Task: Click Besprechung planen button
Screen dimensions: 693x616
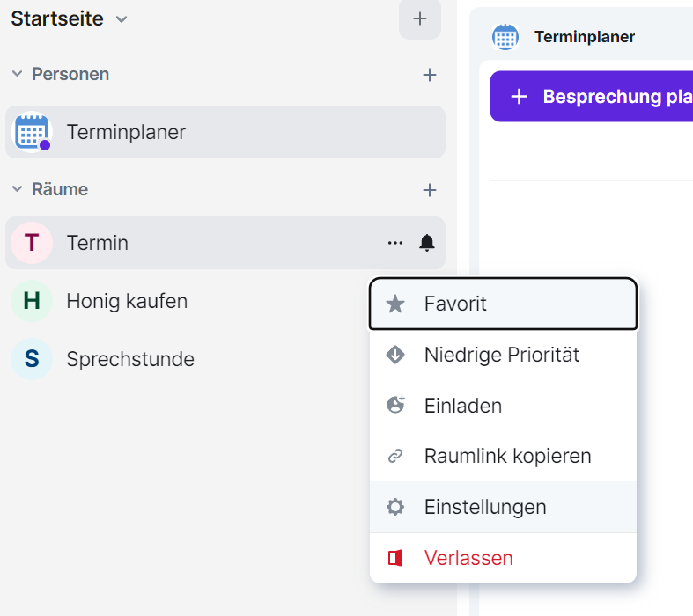Action: 592,96
